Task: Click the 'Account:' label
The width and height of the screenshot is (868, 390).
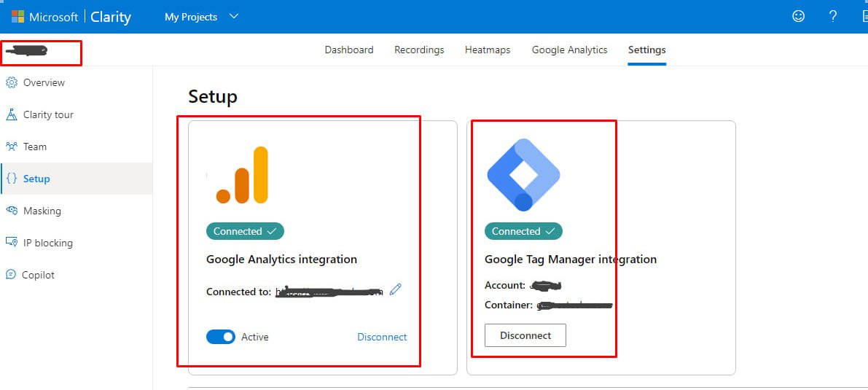Action: (505, 285)
